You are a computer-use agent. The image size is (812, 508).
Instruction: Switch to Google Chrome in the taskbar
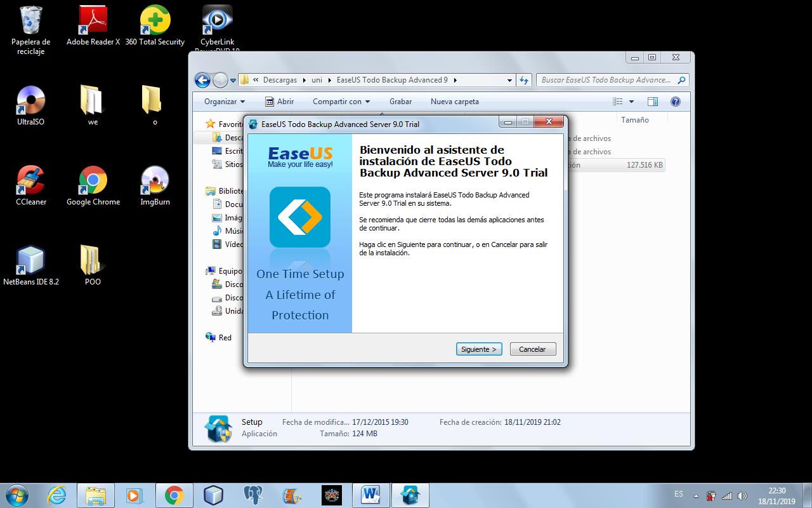174,495
